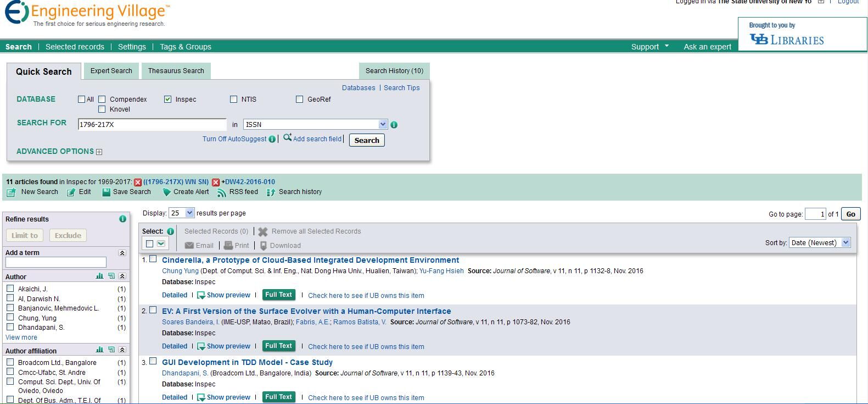Expand ADVANCED OPTIONS plus icon
This screenshot has width=868, height=404.
click(x=99, y=152)
